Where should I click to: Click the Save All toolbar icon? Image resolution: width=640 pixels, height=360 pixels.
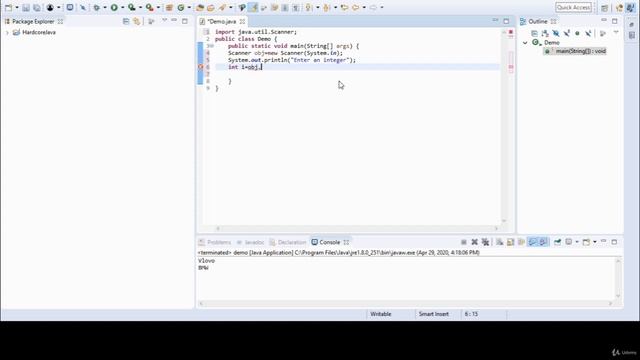[x=37, y=7]
